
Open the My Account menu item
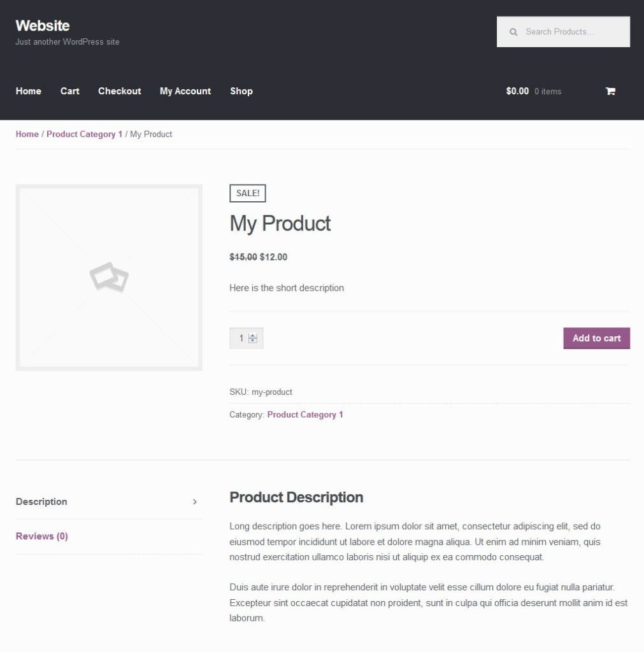point(185,91)
